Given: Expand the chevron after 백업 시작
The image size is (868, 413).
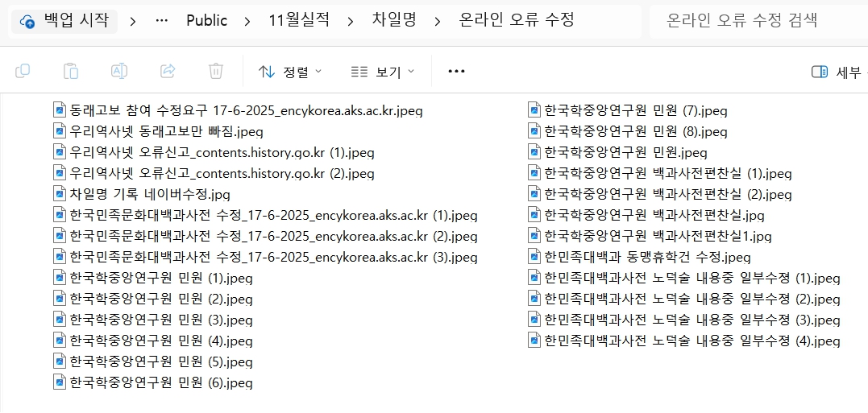Looking at the screenshot, I should [133, 22].
